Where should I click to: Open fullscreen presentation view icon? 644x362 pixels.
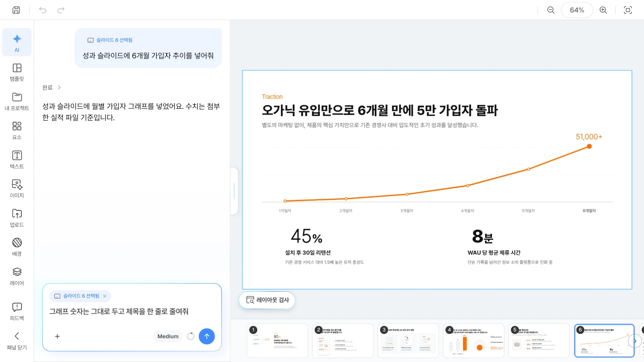pyautogui.click(x=627, y=10)
